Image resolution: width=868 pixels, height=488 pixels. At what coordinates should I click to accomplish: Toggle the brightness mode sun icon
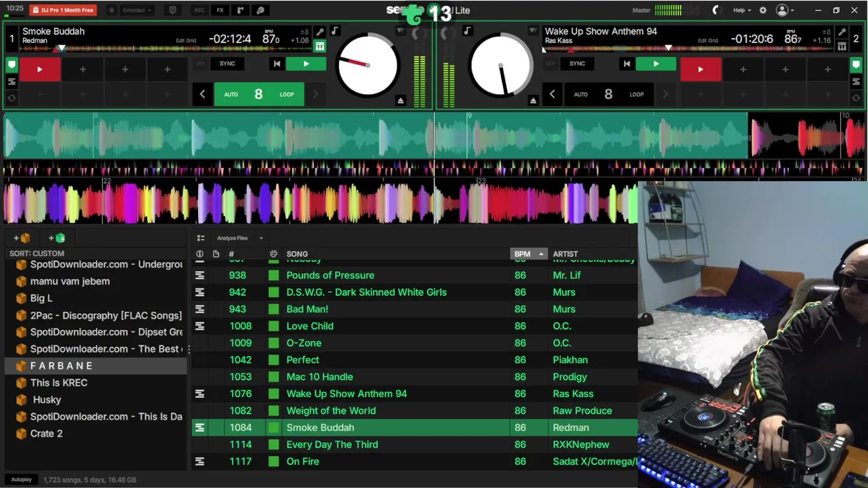pos(112,10)
